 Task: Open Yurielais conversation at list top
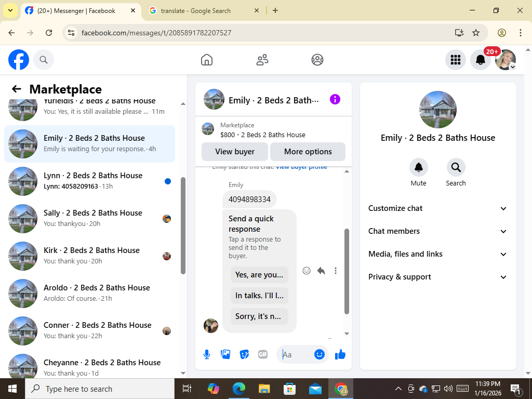click(89, 111)
